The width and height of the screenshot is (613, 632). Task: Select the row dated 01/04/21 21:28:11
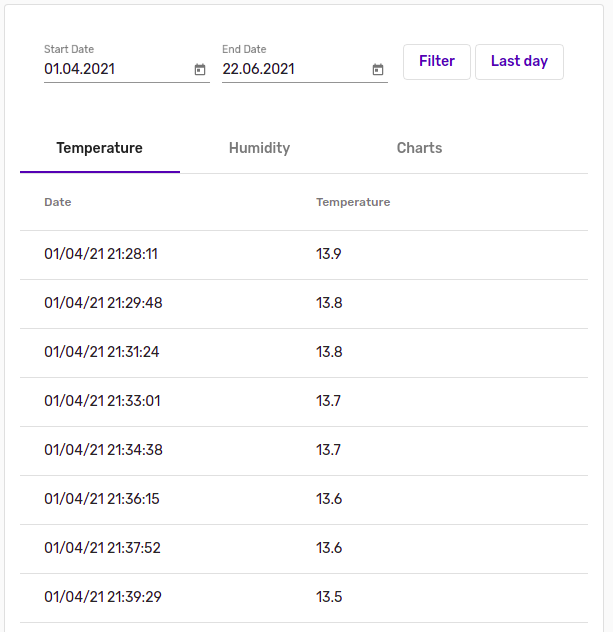pos(304,255)
